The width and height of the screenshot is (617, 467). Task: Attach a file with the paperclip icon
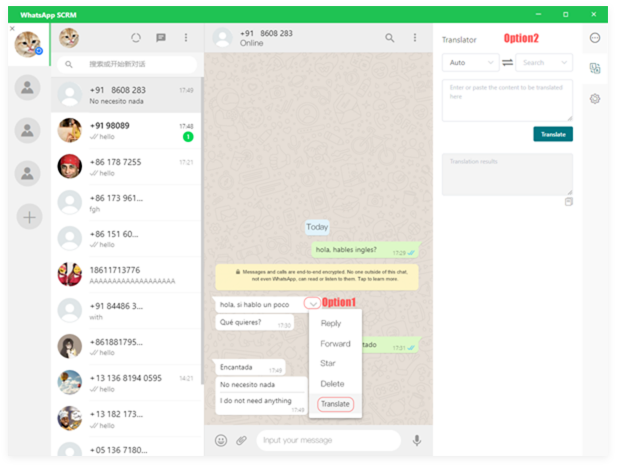pyautogui.click(x=241, y=440)
